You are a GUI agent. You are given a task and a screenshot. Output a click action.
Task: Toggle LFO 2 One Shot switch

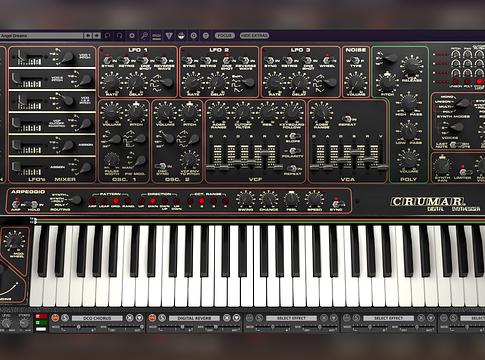(x=227, y=61)
